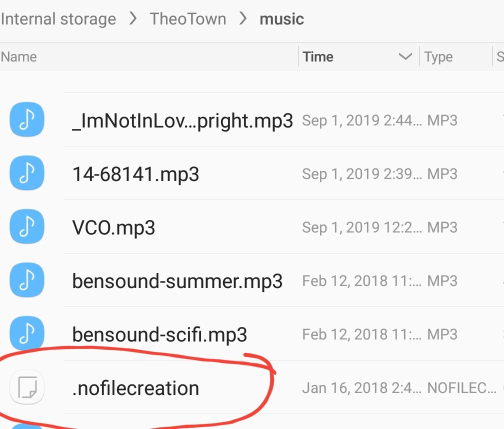Go to Internal storage breadcrumb
The image size is (504, 429).
coord(58,18)
